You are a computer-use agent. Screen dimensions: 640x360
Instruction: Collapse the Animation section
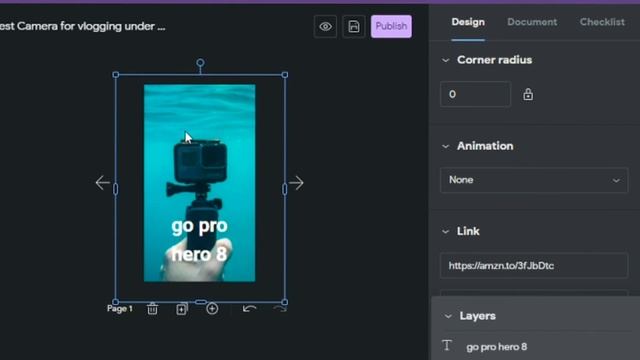[x=446, y=146]
